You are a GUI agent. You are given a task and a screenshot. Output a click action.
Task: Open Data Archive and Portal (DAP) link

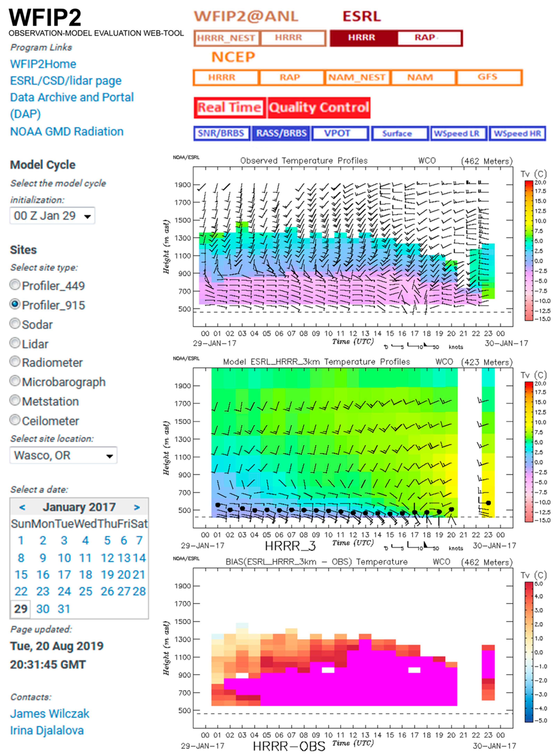pyautogui.click(x=72, y=106)
